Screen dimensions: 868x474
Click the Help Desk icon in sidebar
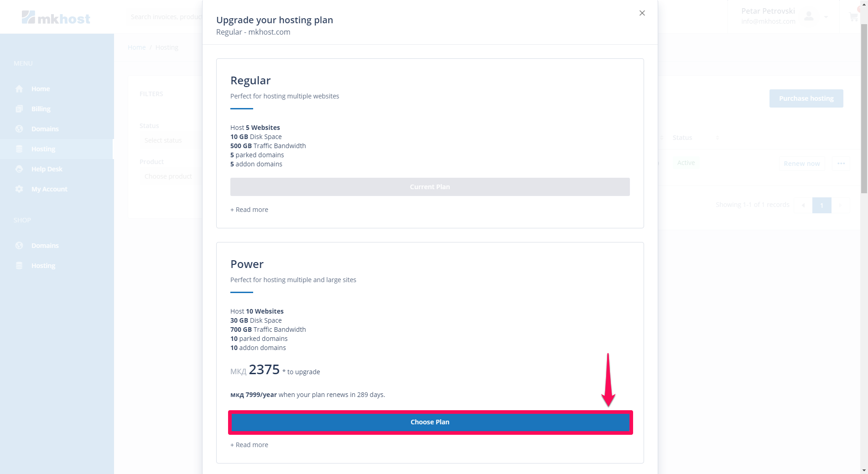pos(19,169)
